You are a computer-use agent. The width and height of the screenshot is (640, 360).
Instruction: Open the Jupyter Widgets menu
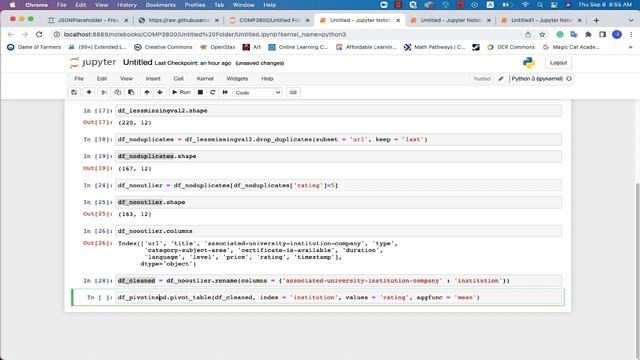(x=237, y=78)
